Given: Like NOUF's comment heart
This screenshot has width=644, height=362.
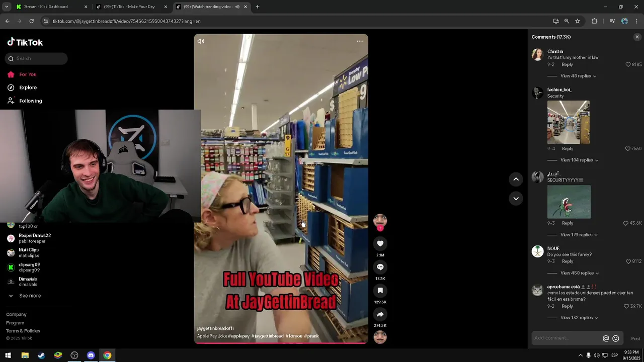Looking at the screenshot, I should click(x=628, y=261).
